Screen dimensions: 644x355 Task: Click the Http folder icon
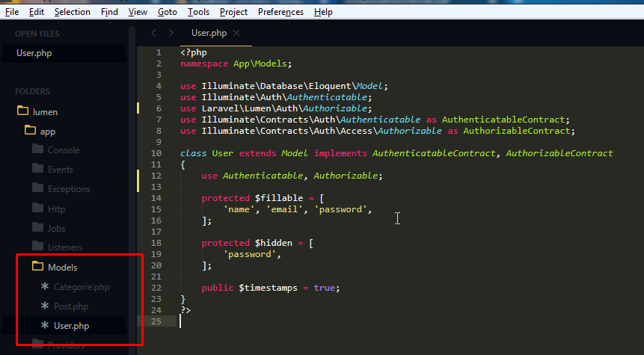click(x=38, y=208)
